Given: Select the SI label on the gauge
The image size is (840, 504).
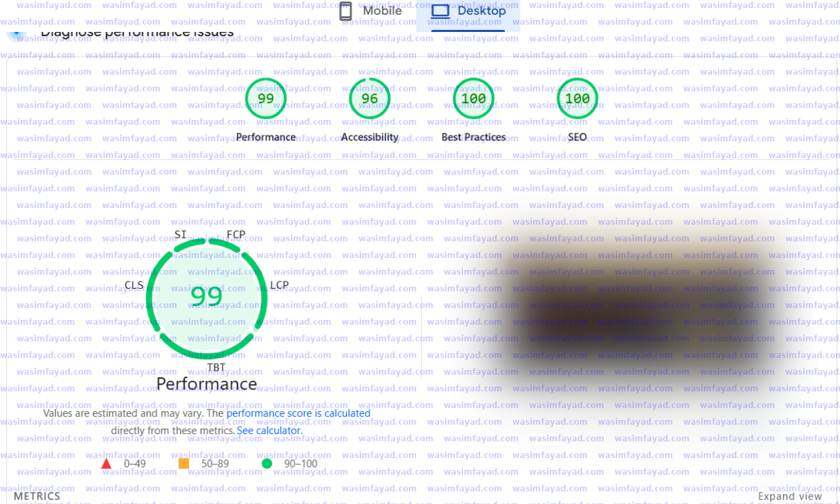Looking at the screenshot, I should point(180,235).
